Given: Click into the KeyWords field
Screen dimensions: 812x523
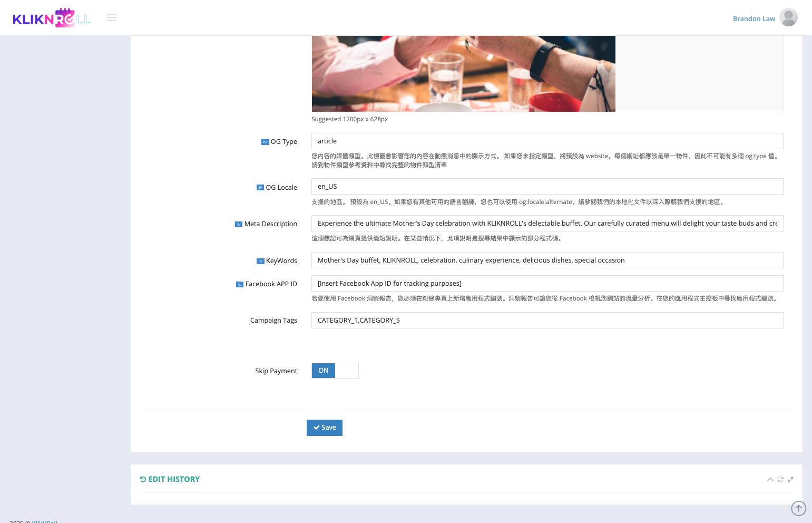Looking at the screenshot, I should [x=547, y=260].
